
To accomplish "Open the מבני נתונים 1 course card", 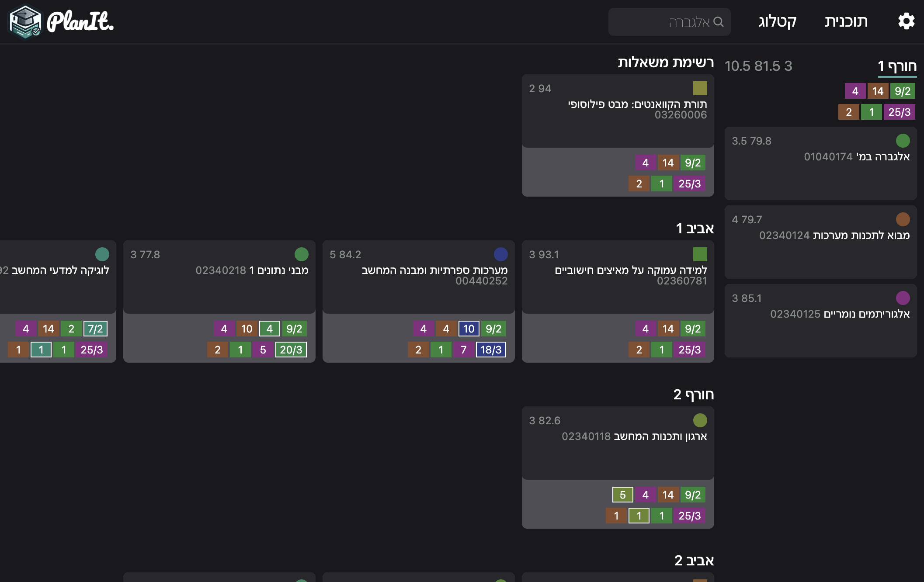I will pyautogui.click(x=219, y=277).
